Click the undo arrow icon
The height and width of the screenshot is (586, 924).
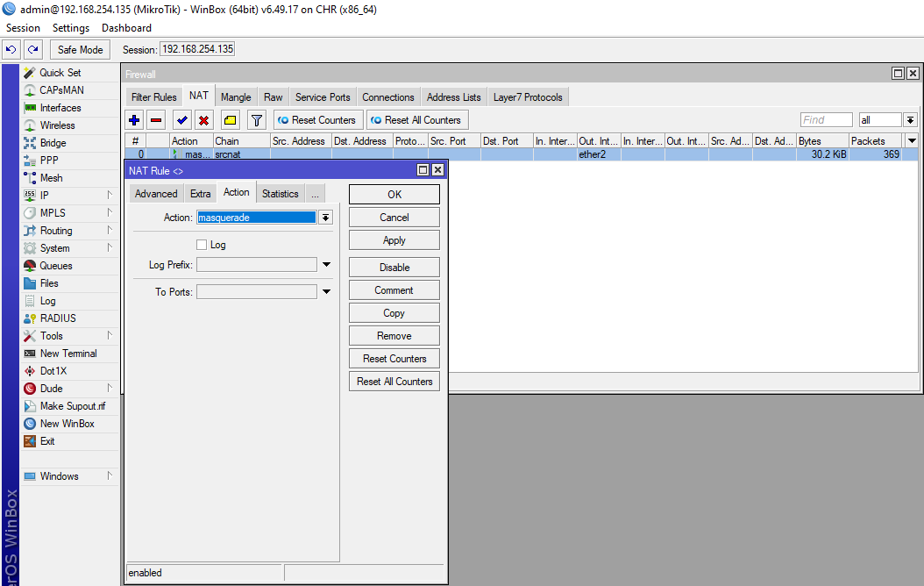pos(11,49)
